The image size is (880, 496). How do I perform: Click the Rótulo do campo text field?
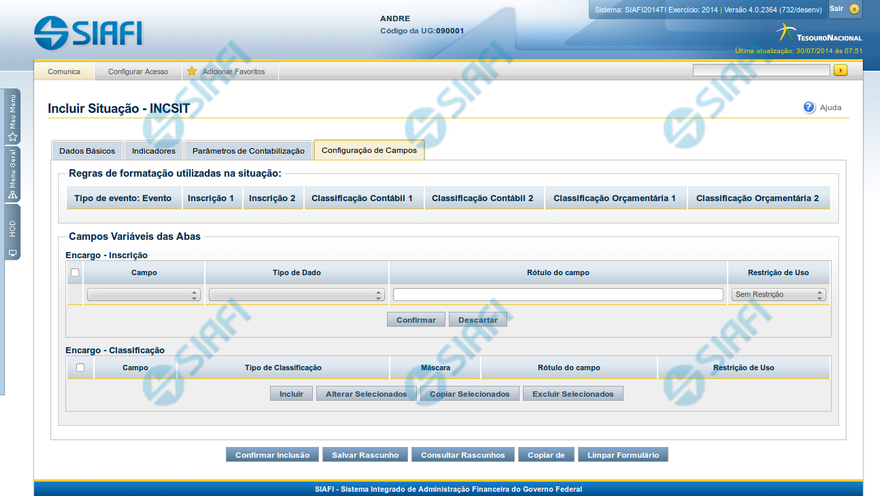click(x=557, y=295)
